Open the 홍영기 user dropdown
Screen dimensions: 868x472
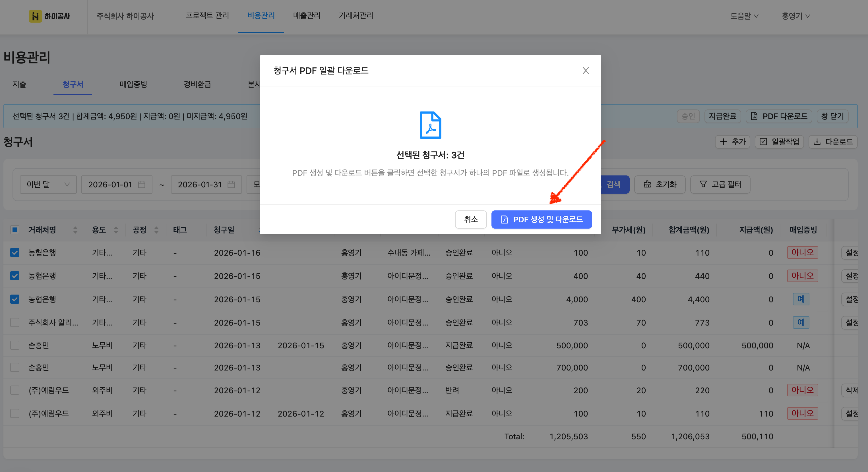pyautogui.click(x=795, y=16)
